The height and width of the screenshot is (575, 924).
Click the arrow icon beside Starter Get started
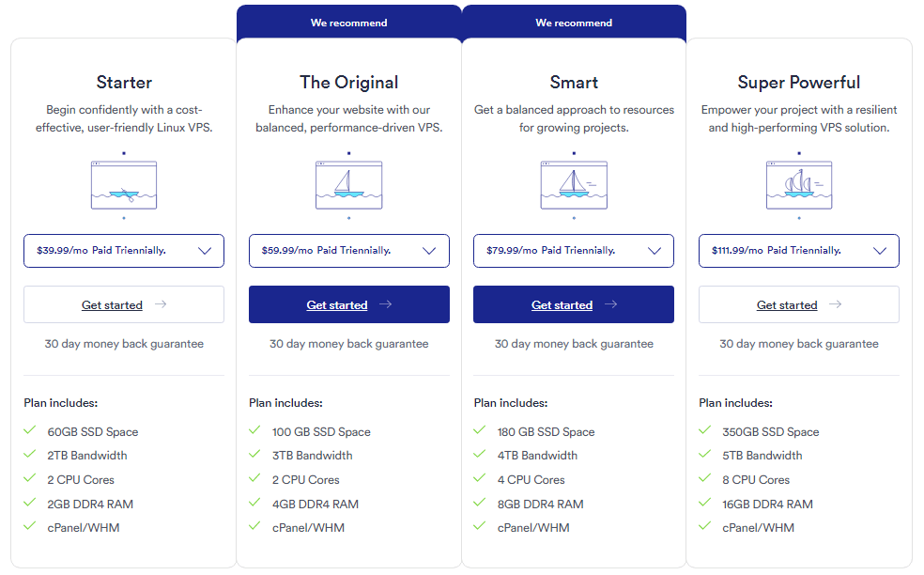tap(161, 304)
